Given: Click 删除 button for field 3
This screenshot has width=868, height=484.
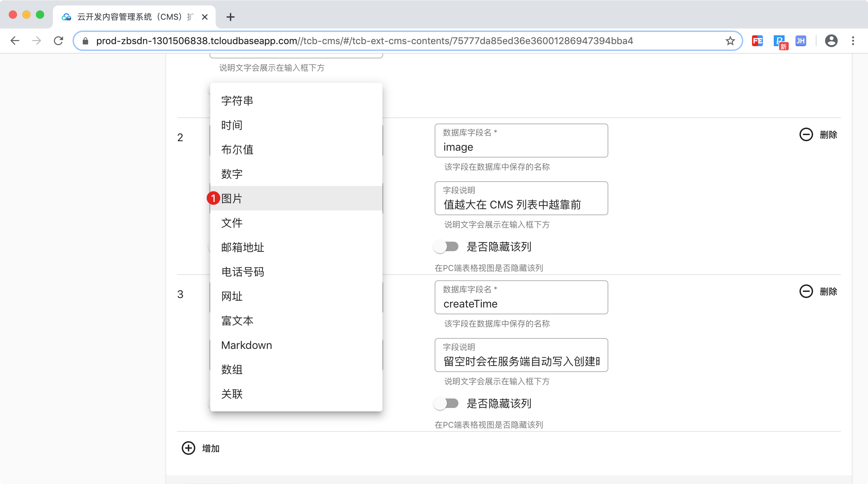Looking at the screenshot, I should [x=828, y=292].
